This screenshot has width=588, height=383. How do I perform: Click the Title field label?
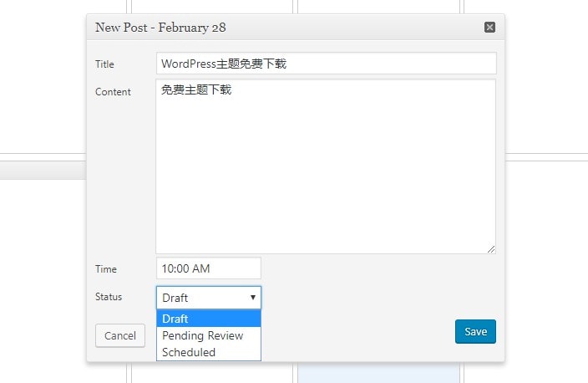coord(105,64)
